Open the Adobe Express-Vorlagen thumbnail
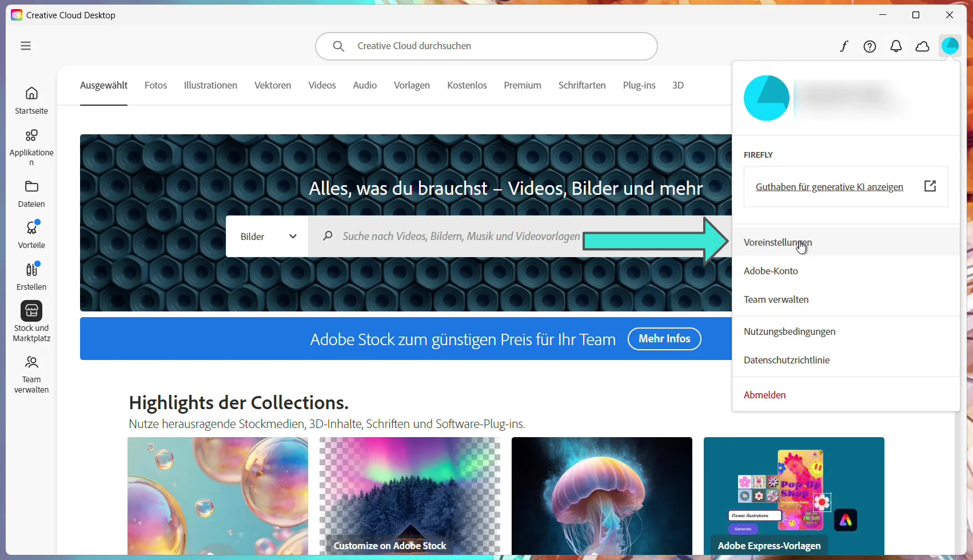The height and width of the screenshot is (560, 973). pos(794,496)
